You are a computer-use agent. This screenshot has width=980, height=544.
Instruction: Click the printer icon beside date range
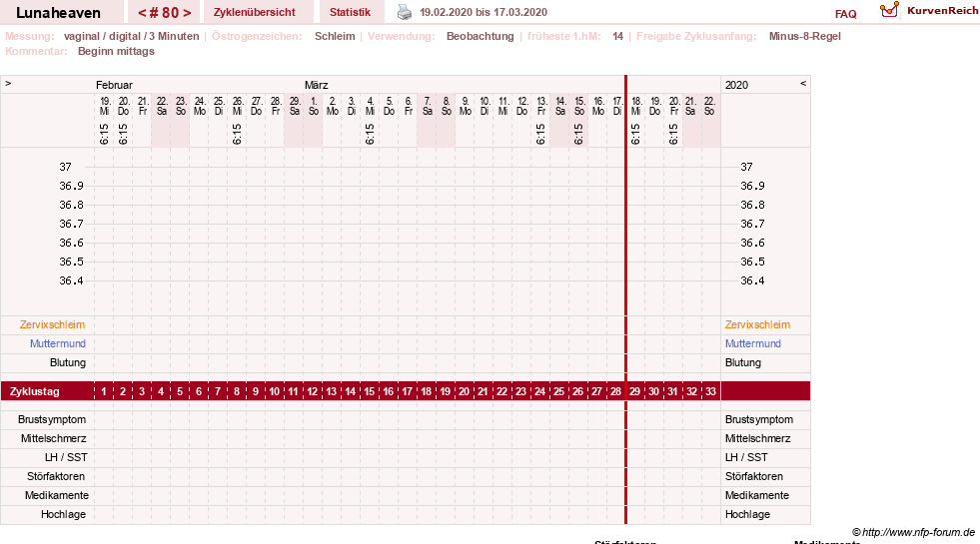[x=405, y=12]
